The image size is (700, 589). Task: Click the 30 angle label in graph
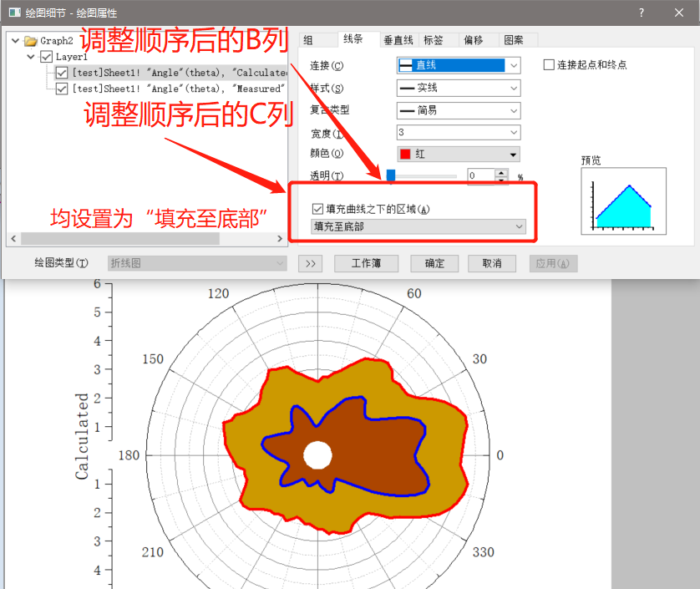[479, 359]
